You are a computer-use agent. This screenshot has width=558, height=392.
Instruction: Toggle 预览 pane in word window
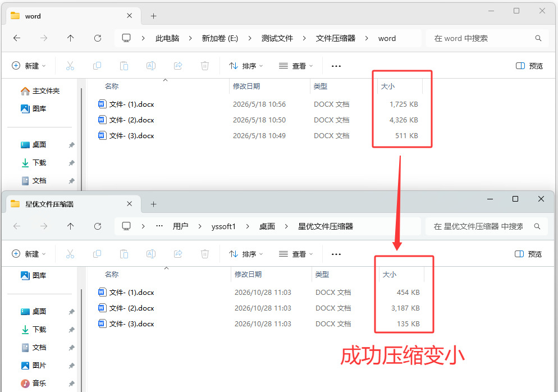[x=529, y=66]
